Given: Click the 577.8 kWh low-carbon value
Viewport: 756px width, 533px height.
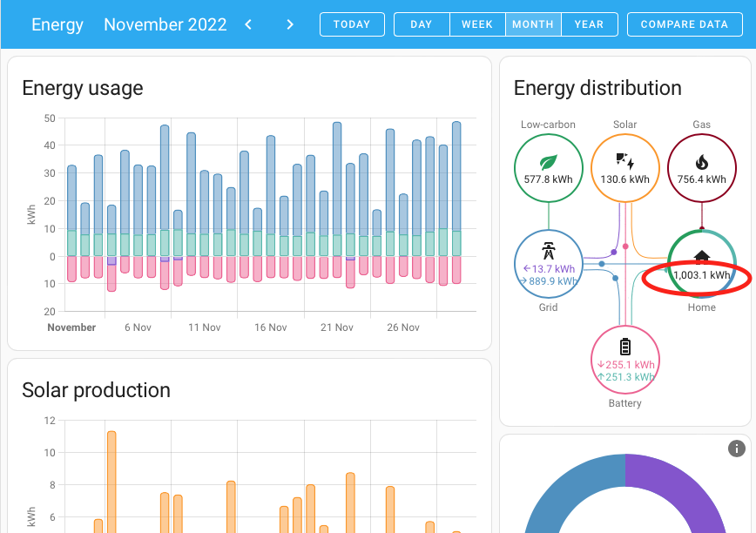Looking at the screenshot, I should click(548, 179).
